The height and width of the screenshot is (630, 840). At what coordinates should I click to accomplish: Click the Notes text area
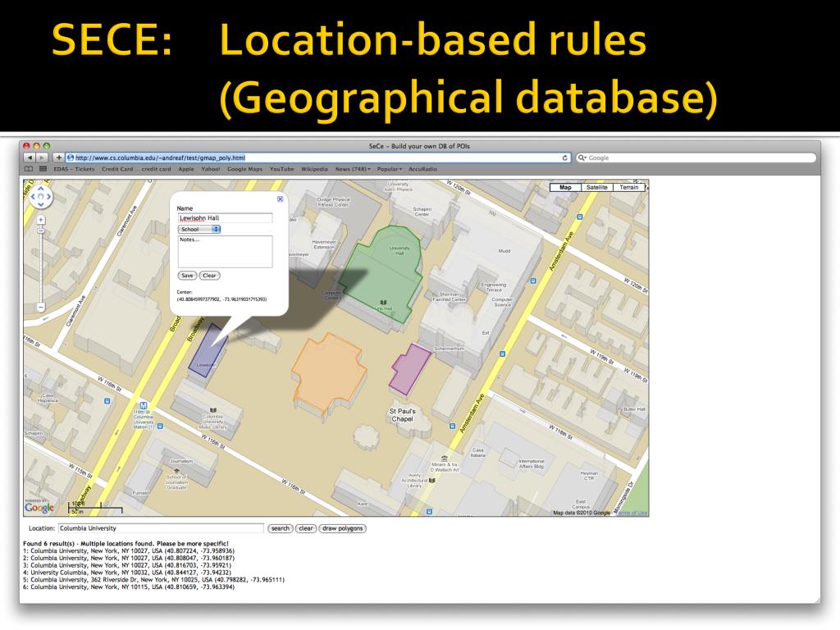coord(225,251)
